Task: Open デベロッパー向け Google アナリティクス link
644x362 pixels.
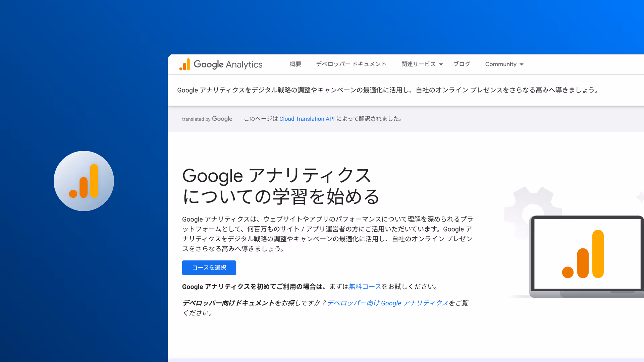Action: pos(387,303)
